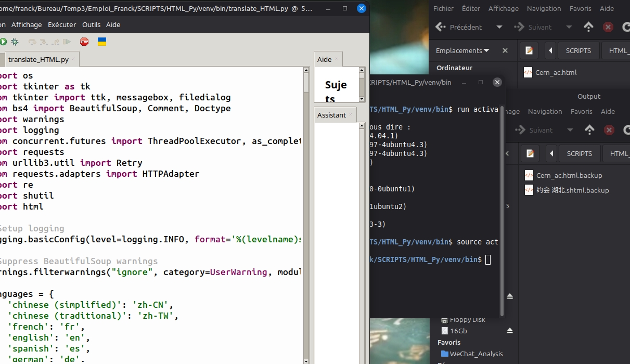The image size is (630, 364).
Task: Click the Thonny debug script bug icon
Action: (15, 42)
